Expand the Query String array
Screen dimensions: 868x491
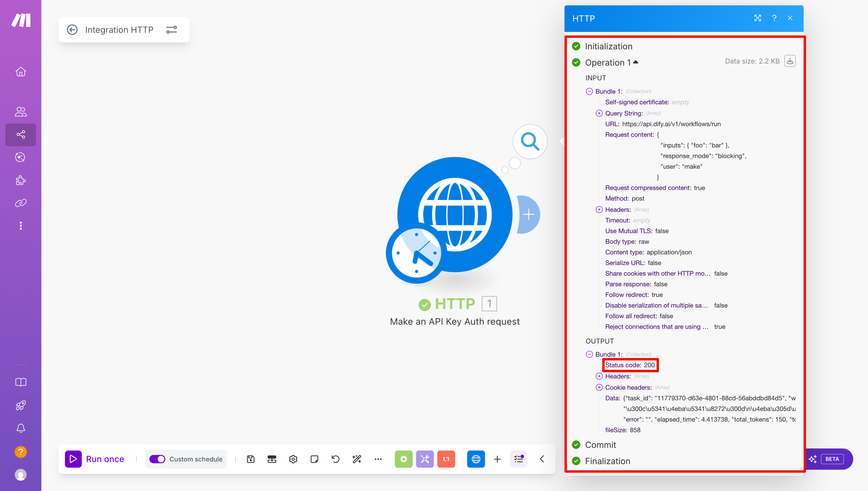[x=599, y=113]
